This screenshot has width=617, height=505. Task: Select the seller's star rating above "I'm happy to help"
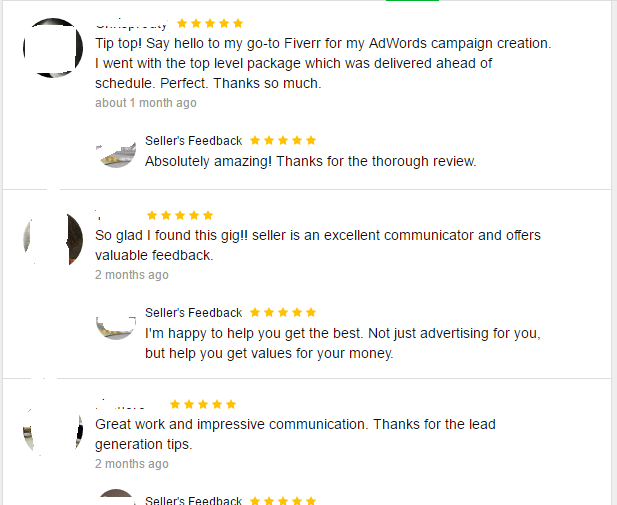[x=283, y=313]
